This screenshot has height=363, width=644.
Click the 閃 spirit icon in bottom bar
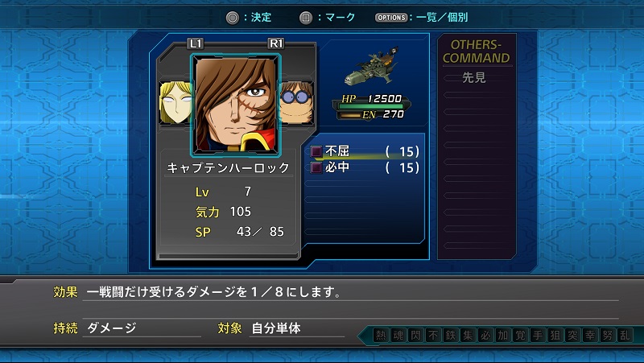(415, 336)
